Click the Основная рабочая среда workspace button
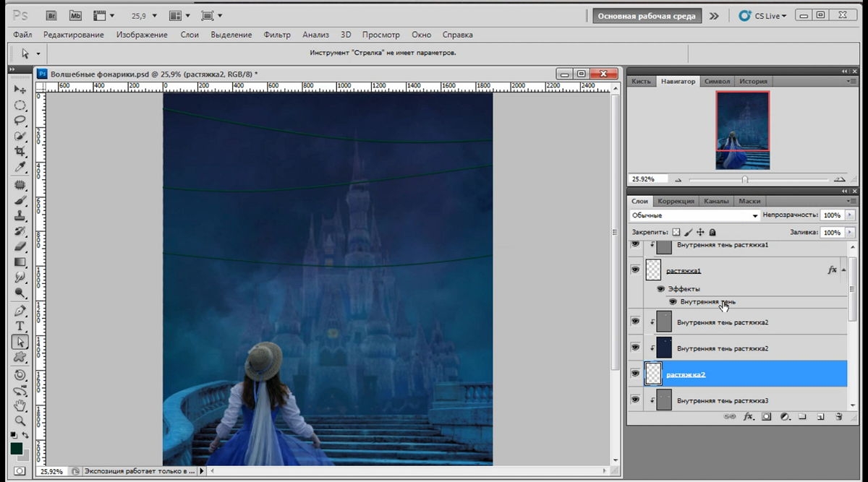This screenshot has width=868, height=482. pyautogui.click(x=647, y=16)
